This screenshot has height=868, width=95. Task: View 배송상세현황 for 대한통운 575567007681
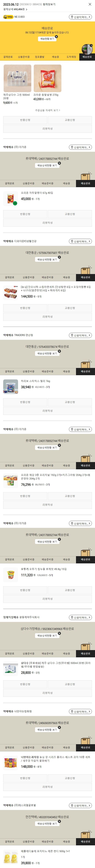[x=47, y=259]
